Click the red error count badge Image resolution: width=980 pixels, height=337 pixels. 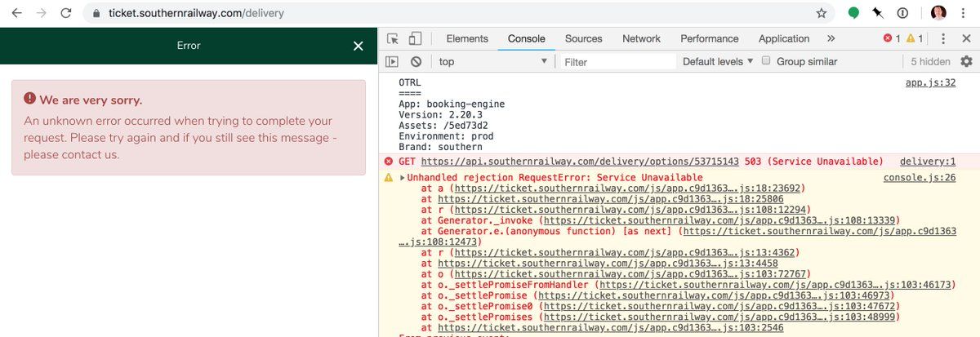pyautogui.click(x=892, y=38)
